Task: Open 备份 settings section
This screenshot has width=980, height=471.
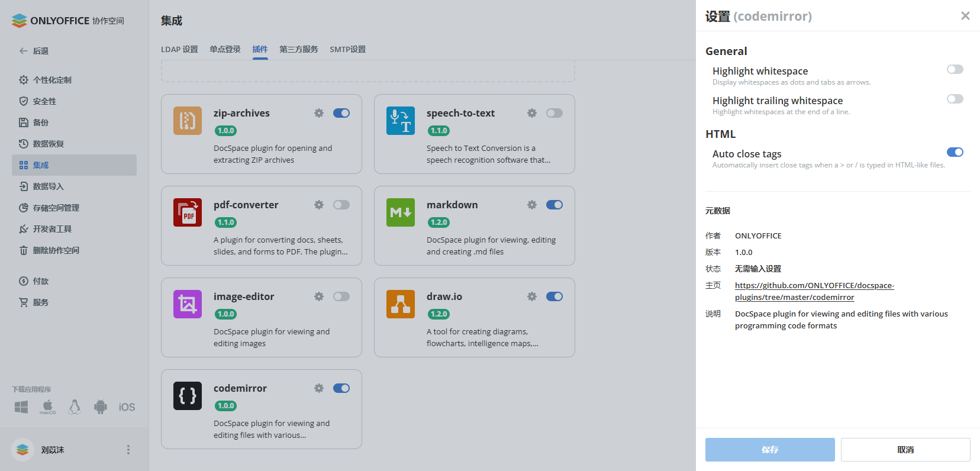Action: click(x=74, y=122)
